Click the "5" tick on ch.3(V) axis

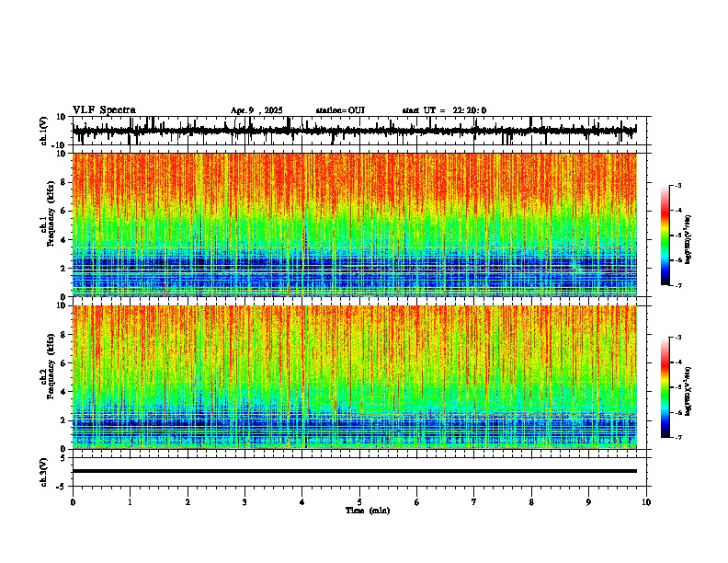tap(64, 458)
